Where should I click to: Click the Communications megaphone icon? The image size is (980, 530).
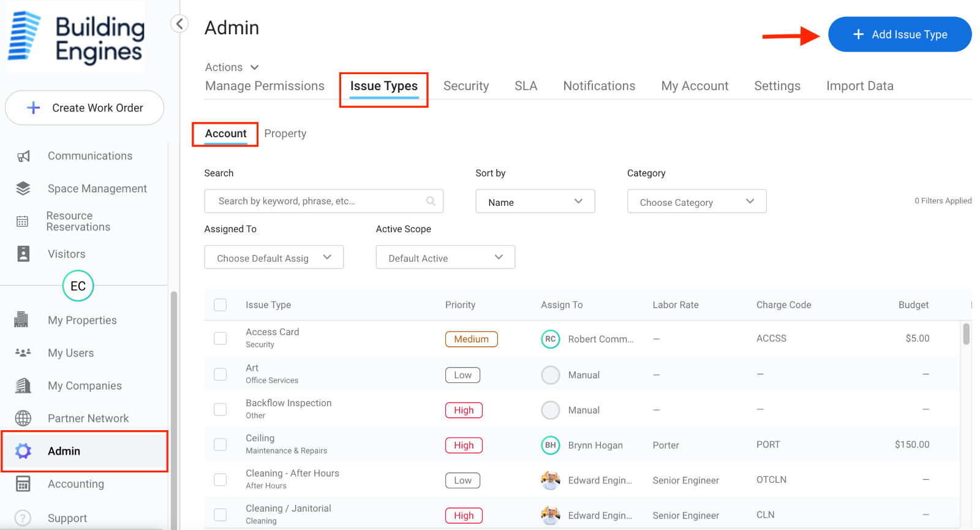23,156
